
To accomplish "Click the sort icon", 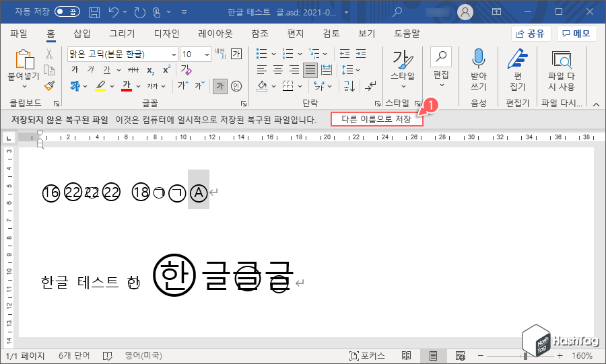I will point(349,85).
